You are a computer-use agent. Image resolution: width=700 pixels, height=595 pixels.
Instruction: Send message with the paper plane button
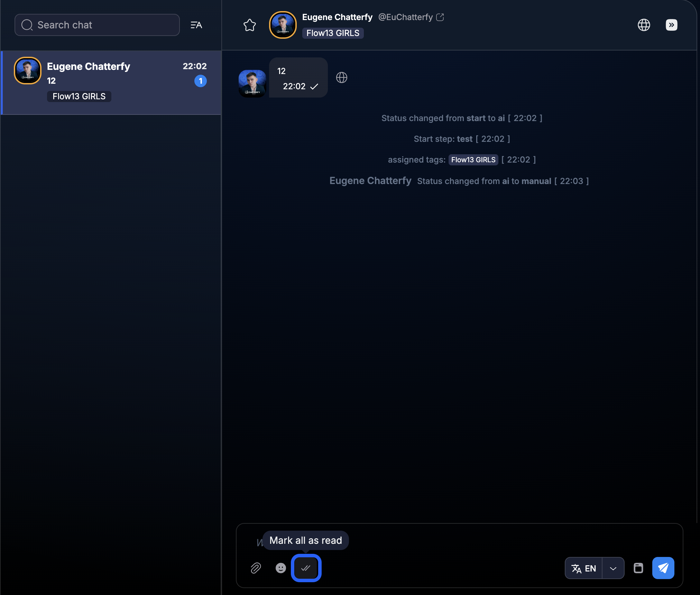(663, 568)
